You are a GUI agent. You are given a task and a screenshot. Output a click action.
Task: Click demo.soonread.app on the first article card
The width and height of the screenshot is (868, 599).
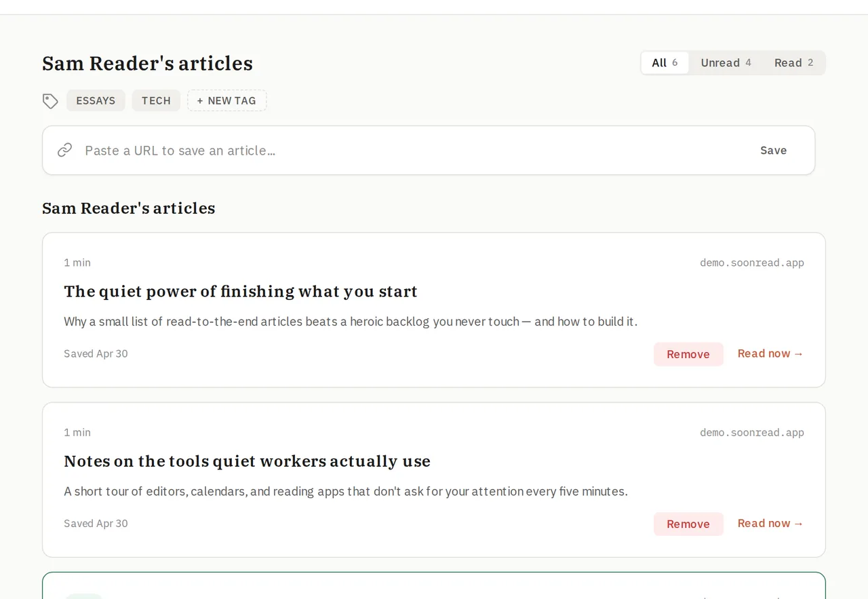[x=752, y=263]
